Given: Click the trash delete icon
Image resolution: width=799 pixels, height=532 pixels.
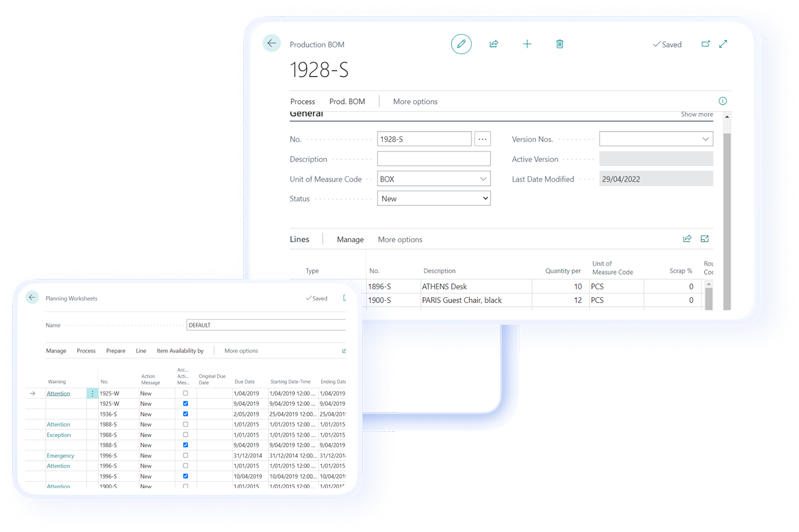Looking at the screenshot, I should (x=559, y=44).
